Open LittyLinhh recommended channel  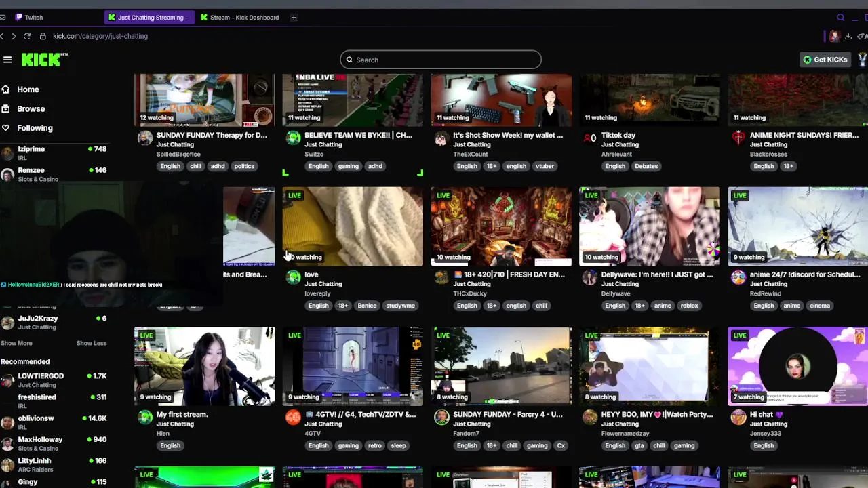coord(54,464)
